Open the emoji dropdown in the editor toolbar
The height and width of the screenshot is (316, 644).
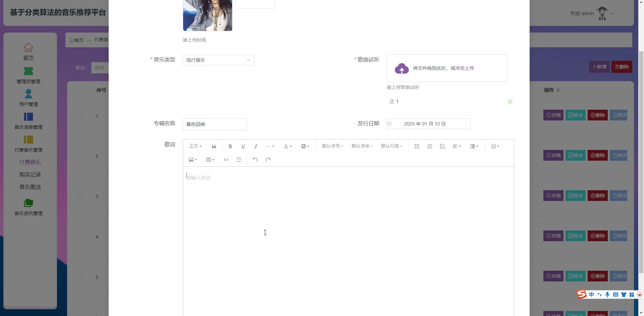tap(495, 146)
